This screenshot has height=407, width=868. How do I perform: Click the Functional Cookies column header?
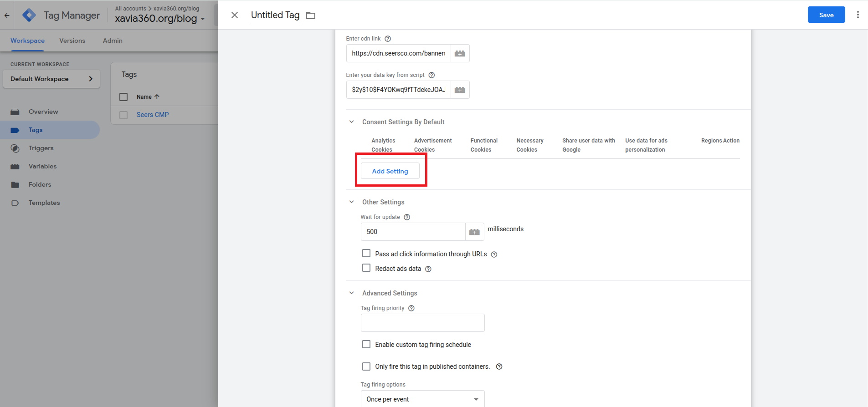coord(484,145)
